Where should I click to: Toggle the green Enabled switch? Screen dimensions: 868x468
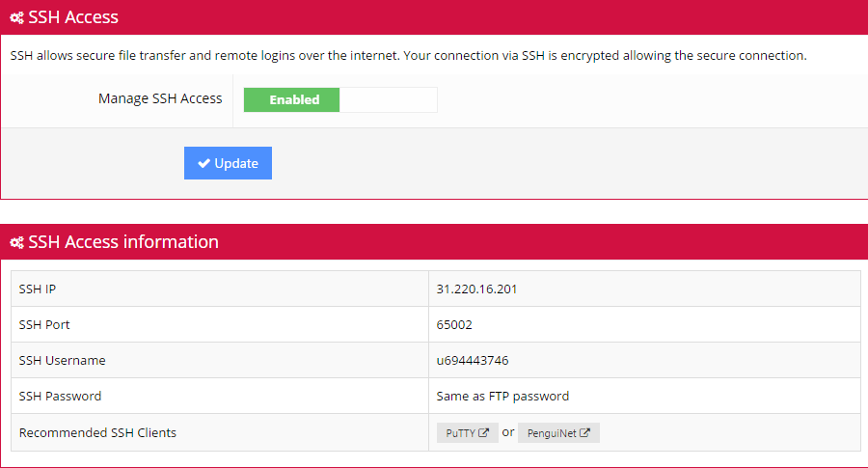click(291, 99)
